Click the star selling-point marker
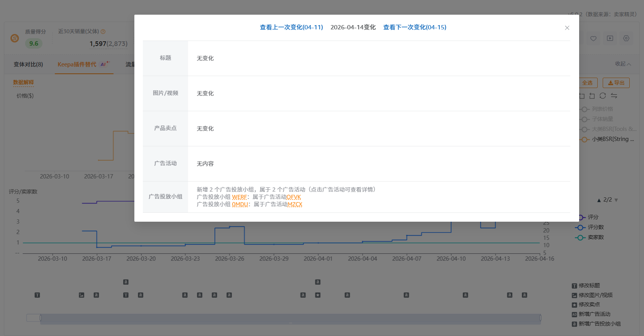 coord(318,295)
